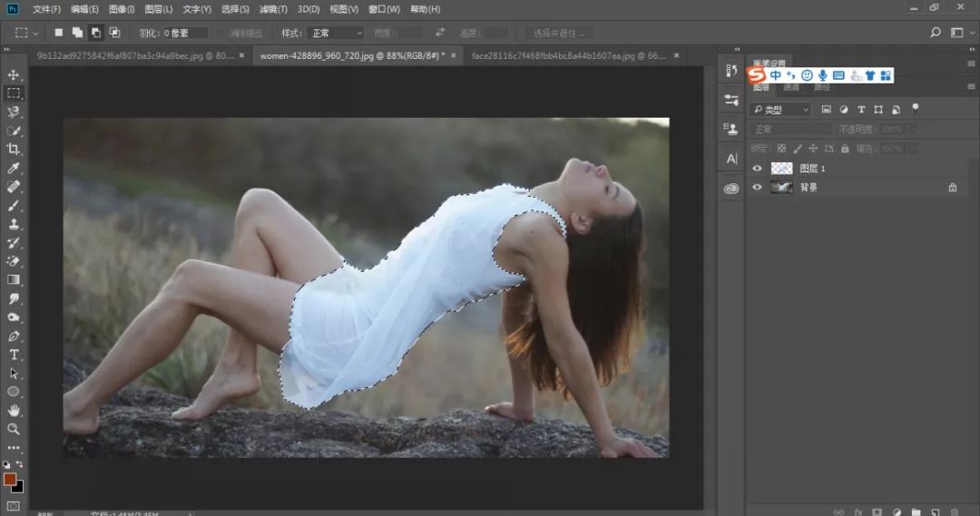Toggle adjustment layer filter
Viewport: 980px width, 516px height.
coord(844,110)
